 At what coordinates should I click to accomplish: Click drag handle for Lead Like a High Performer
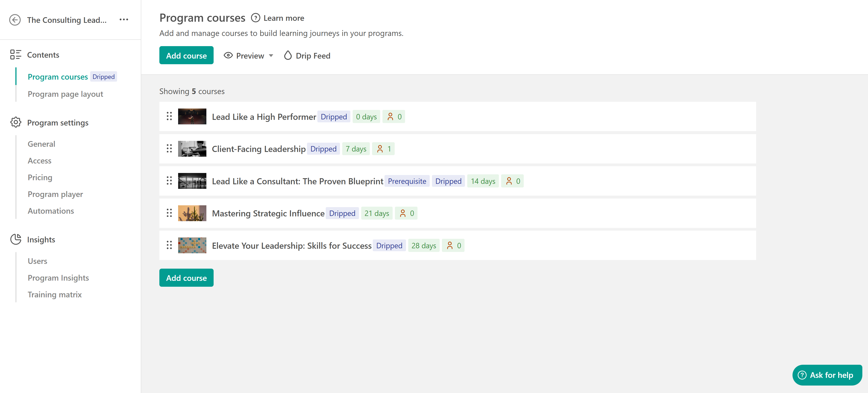(x=169, y=116)
